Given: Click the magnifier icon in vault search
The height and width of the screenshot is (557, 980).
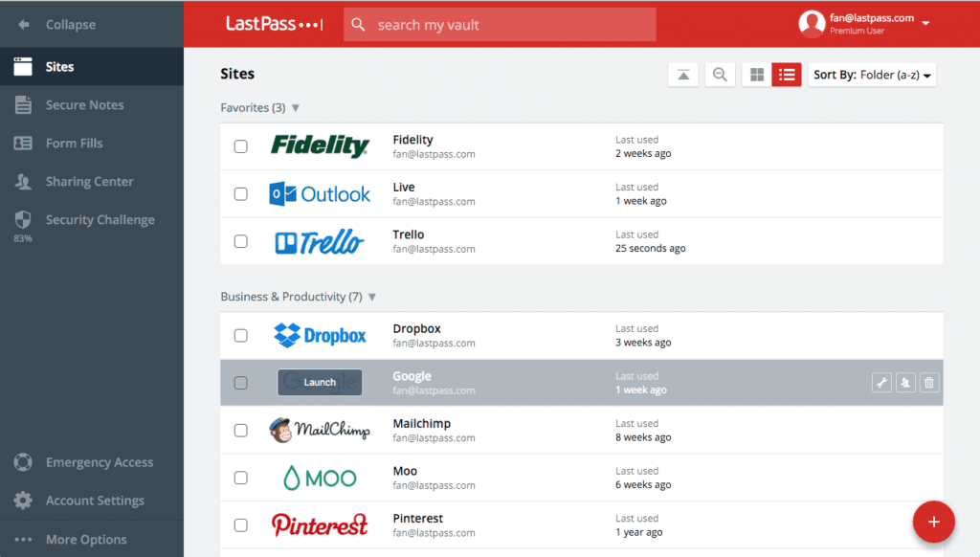Looking at the screenshot, I should pyautogui.click(x=358, y=24).
